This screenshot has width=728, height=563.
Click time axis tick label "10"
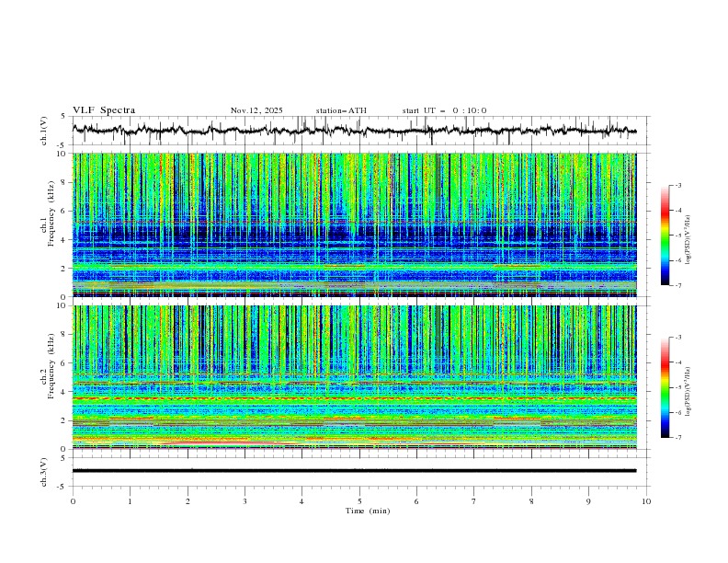pos(646,501)
